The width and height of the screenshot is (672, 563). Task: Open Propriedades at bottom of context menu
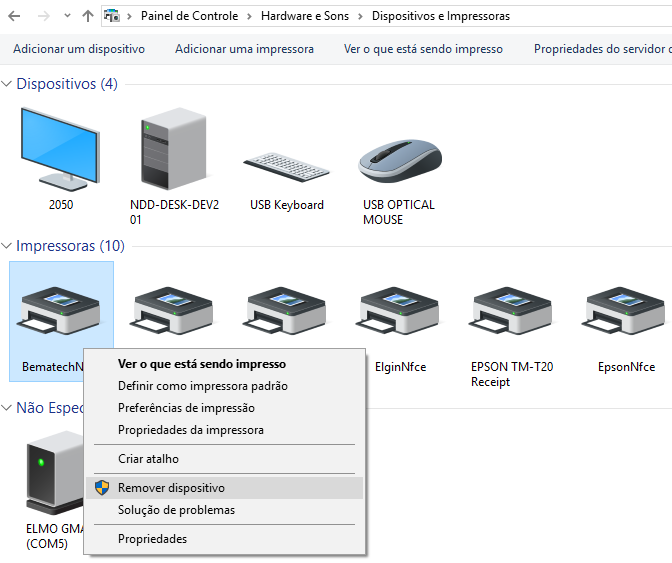(225, 539)
